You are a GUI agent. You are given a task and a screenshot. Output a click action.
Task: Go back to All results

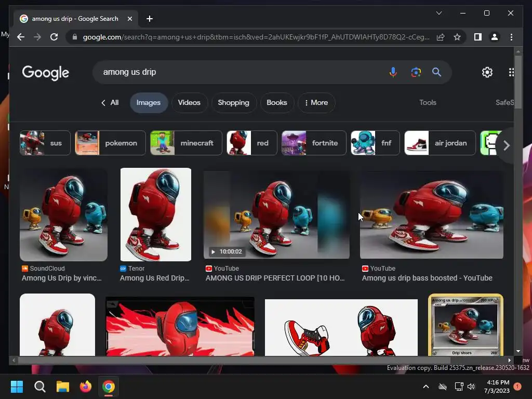[110, 102]
